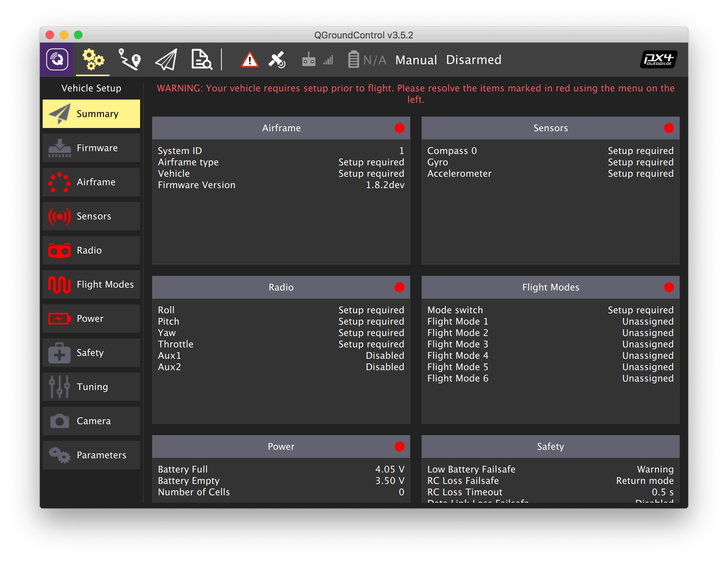Click the Flight Modes summary panel header
728x561 pixels.
click(550, 287)
